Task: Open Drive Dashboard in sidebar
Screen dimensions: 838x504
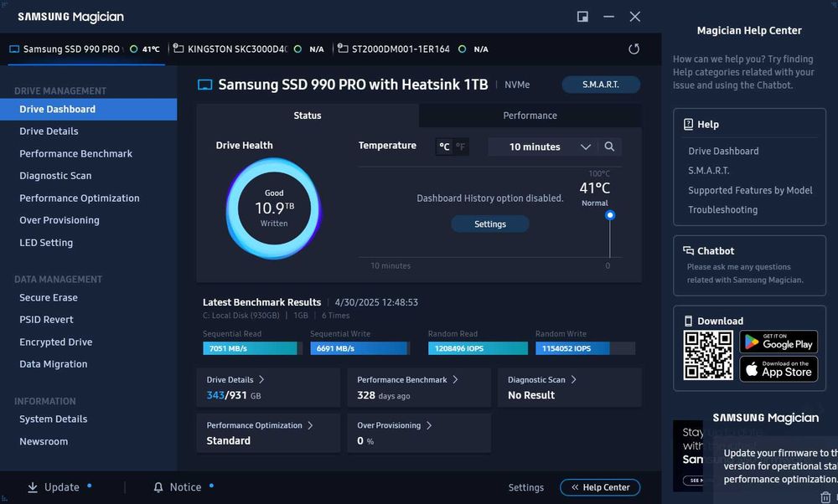Action: tap(88, 109)
